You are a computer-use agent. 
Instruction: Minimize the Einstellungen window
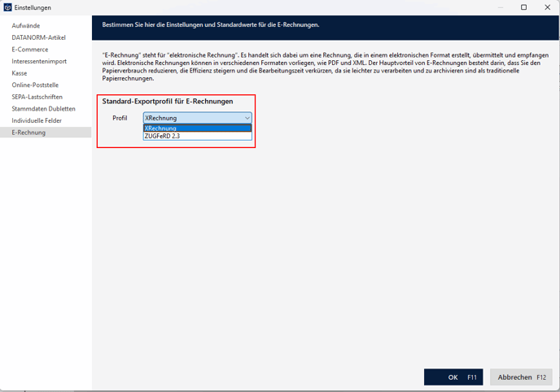tap(501, 7)
